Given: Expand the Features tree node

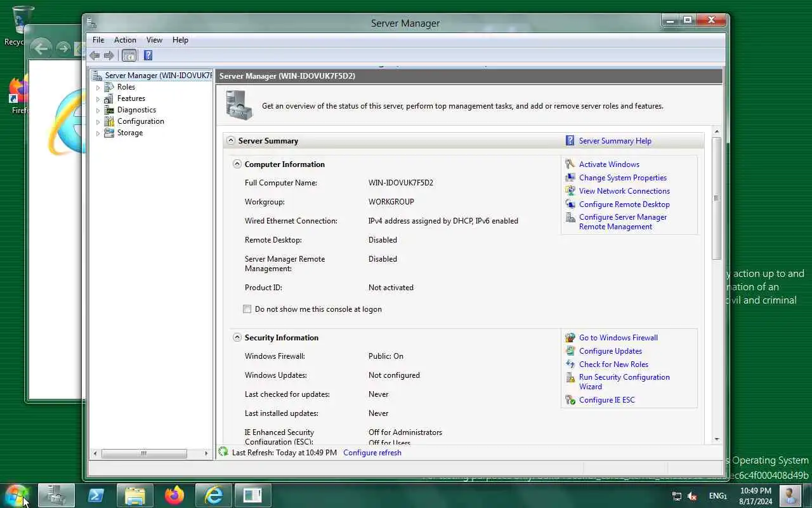Looking at the screenshot, I should (x=98, y=99).
